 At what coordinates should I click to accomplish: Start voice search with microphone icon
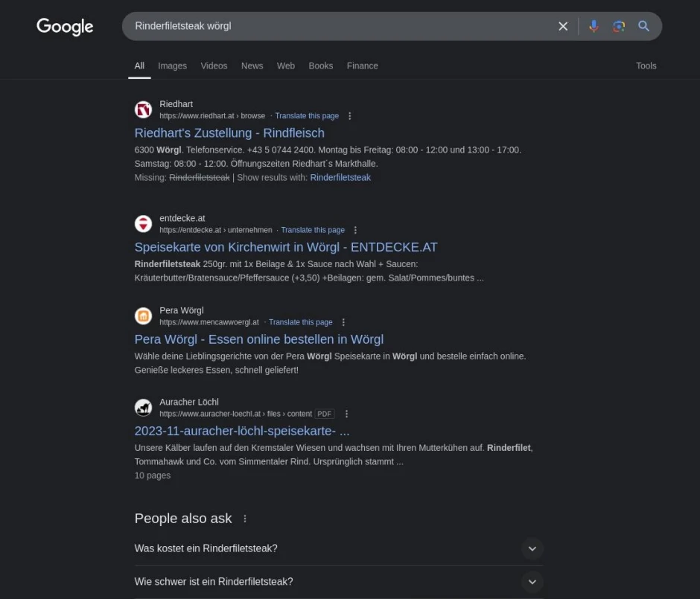tap(594, 26)
